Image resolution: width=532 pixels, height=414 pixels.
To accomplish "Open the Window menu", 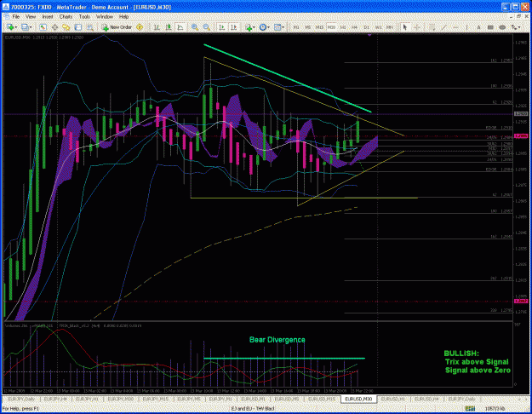I will click(105, 16).
